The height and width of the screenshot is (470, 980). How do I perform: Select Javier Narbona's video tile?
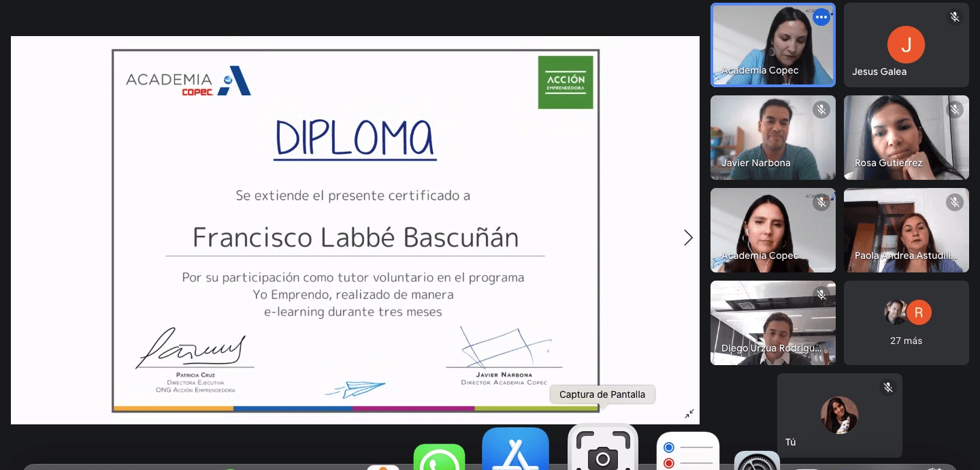(x=773, y=138)
